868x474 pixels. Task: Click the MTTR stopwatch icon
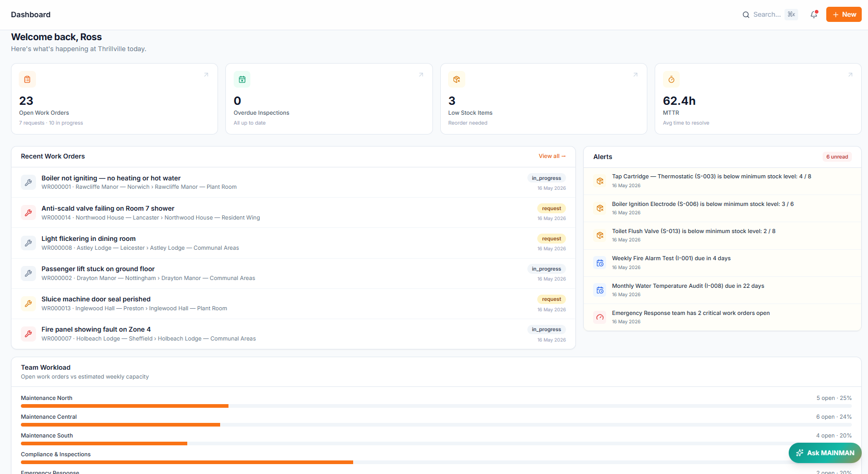point(671,79)
